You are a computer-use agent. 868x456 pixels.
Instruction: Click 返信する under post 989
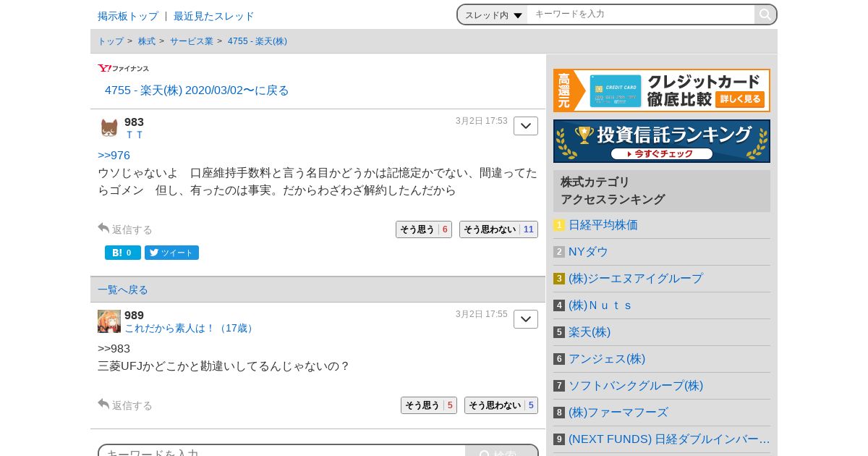coord(125,405)
